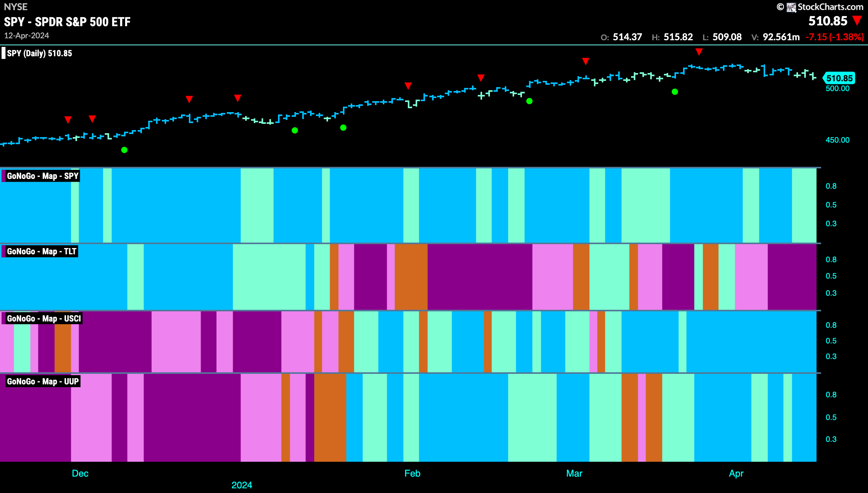Click the 'NYSE' exchange label
868x493 pixels.
(x=16, y=7)
